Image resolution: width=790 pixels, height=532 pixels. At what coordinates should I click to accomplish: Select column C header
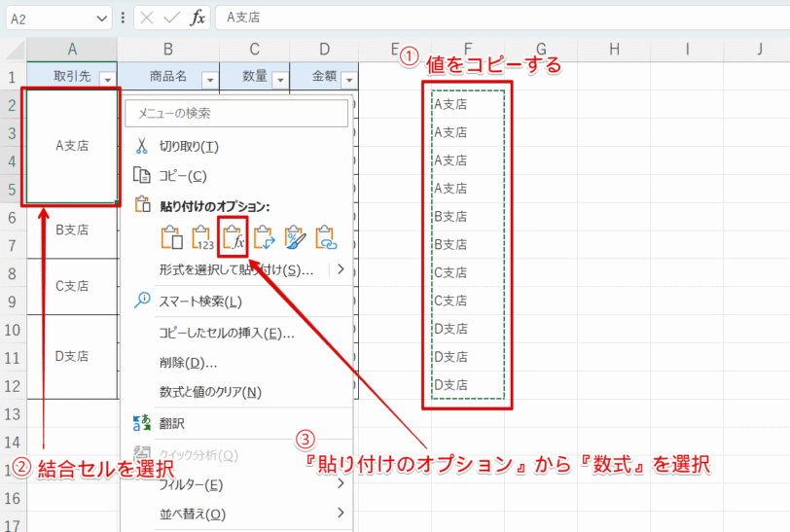pyautogui.click(x=255, y=50)
